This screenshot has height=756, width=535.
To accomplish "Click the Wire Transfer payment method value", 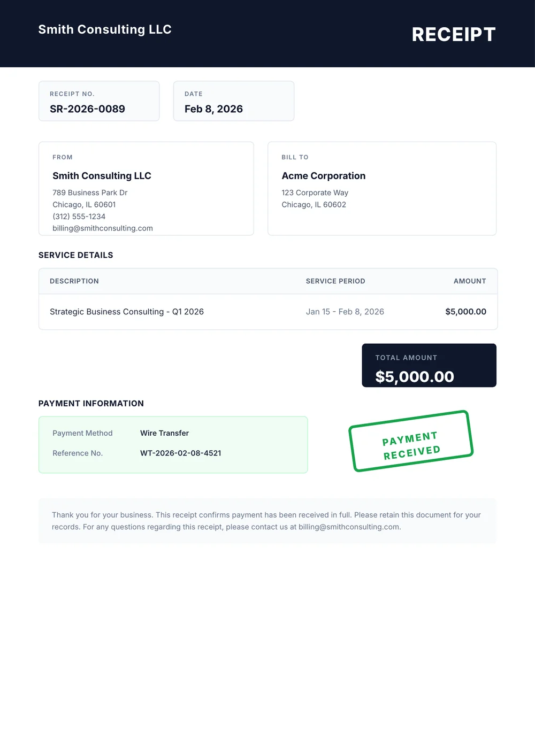I will (x=164, y=433).
